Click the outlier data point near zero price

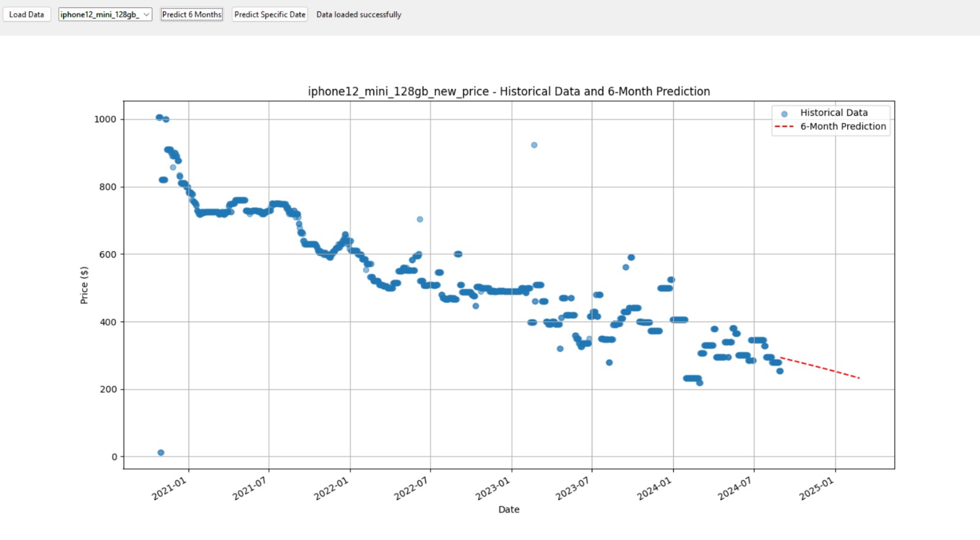click(160, 453)
